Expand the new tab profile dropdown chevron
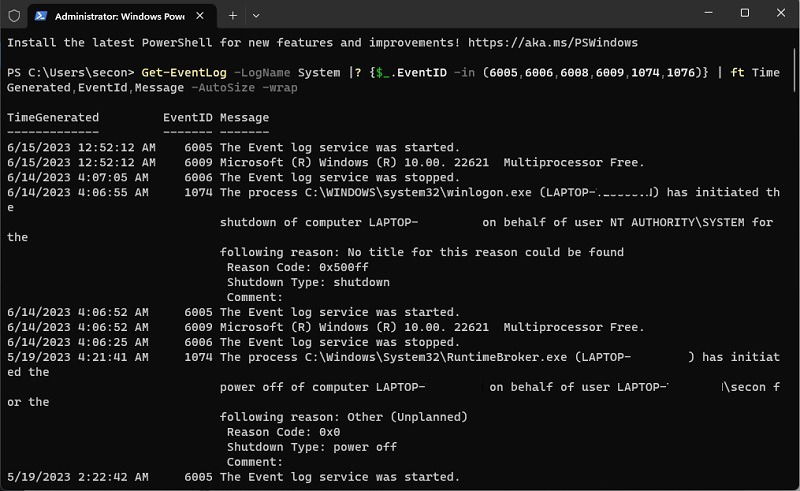The width and height of the screenshot is (800, 491). (256, 16)
